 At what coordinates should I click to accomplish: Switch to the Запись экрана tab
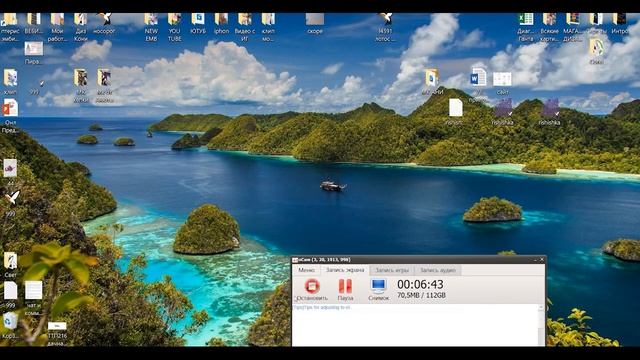click(345, 270)
